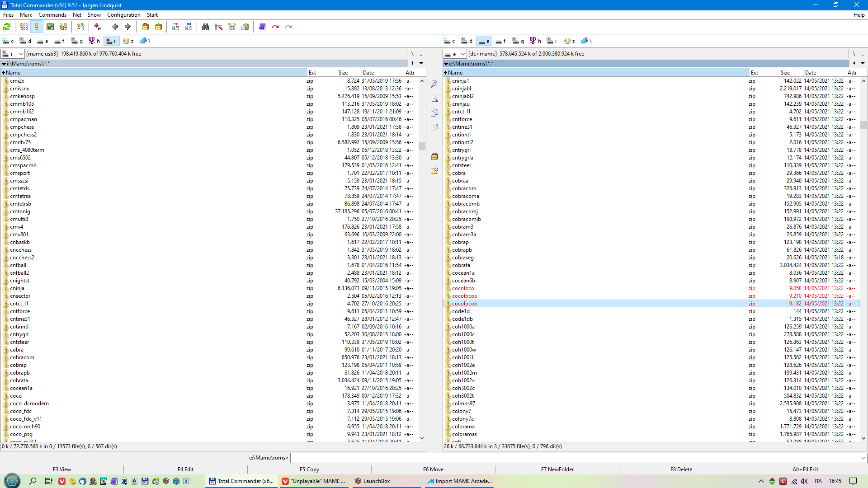868x488 pixels.
Task: Go back with the left arrow icon
Action: [x=115, y=27]
